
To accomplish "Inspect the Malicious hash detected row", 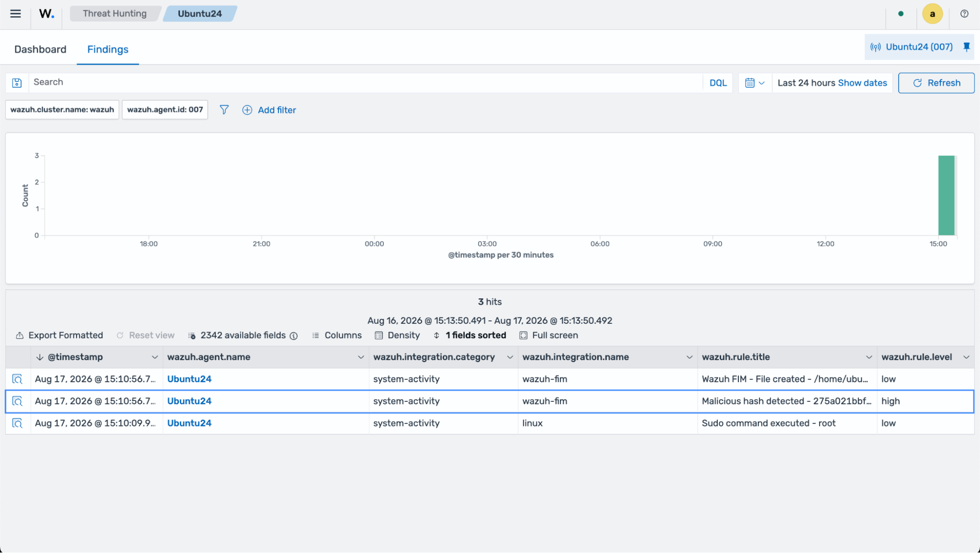I will pos(17,401).
